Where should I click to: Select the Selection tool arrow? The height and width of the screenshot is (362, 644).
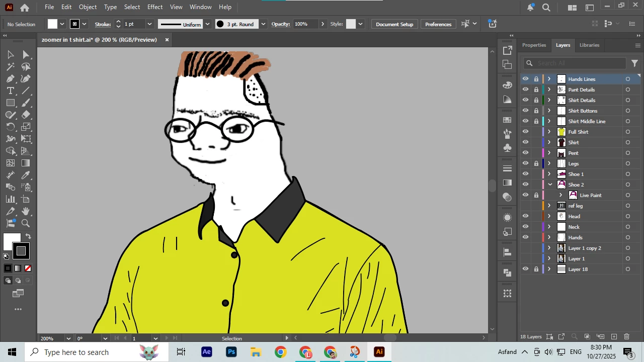coord(11,54)
